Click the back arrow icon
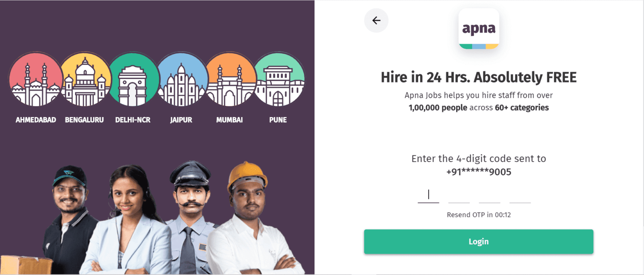Screen dimensions: 644x275 376,20
